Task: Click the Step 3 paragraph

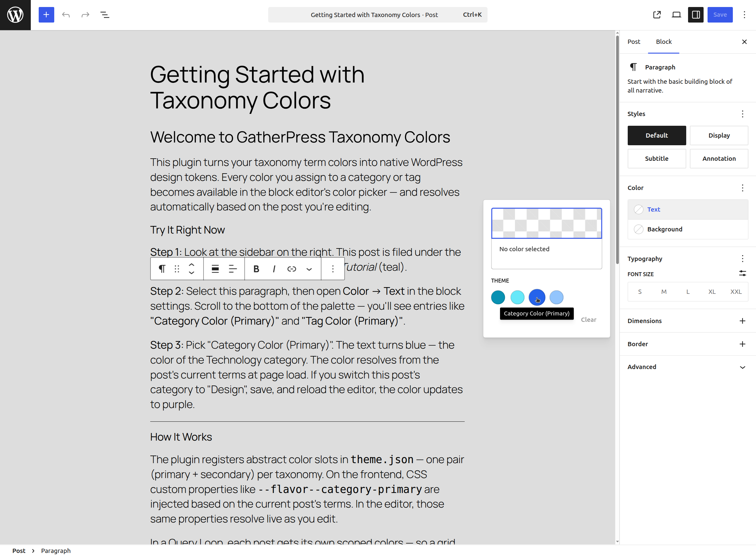Action: [x=307, y=375]
